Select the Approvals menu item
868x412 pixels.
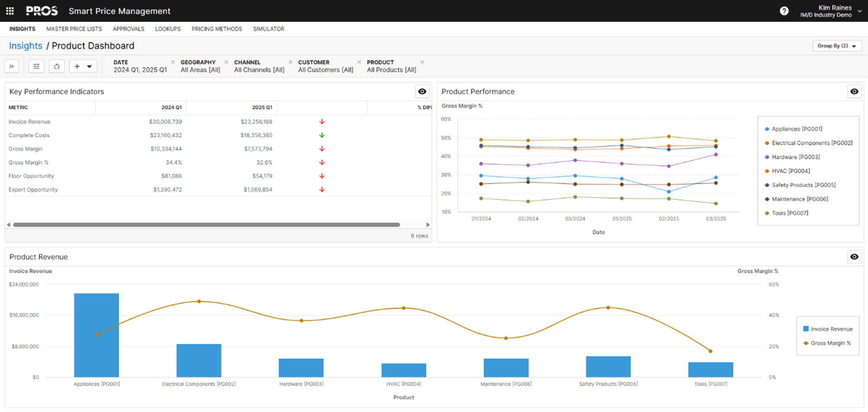(x=128, y=29)
